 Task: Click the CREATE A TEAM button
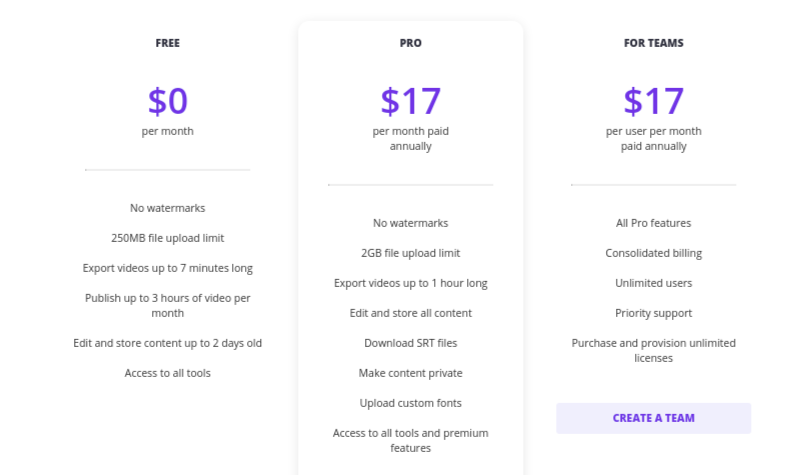[x=653, y=418]
